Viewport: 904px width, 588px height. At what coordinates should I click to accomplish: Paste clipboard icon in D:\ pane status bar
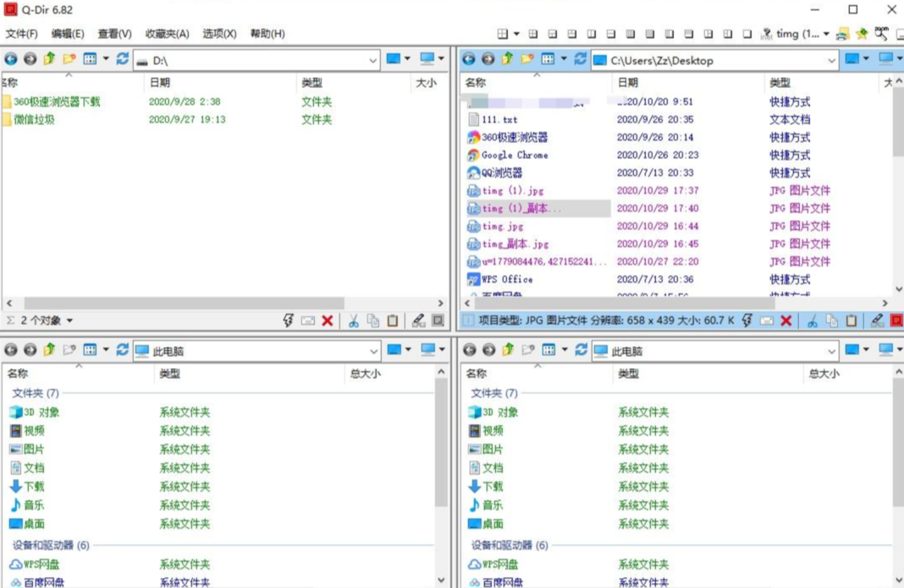pos(393,321)
